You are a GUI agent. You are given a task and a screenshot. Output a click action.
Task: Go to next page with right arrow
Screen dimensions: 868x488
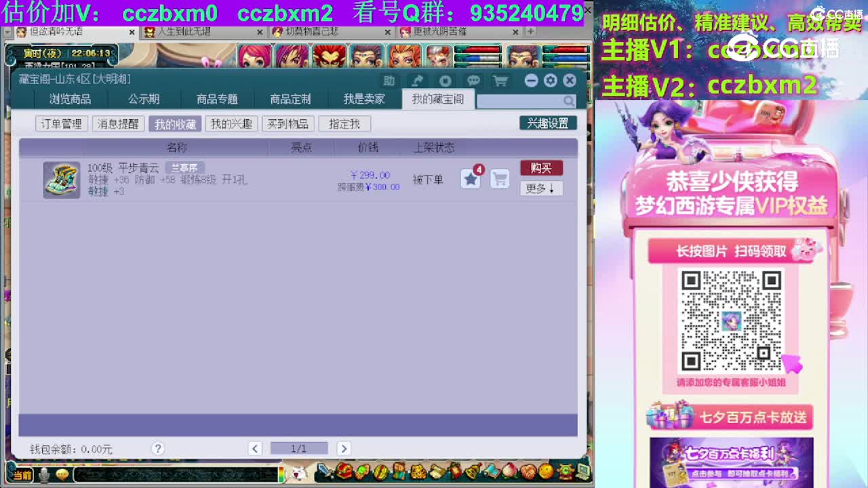coord(344,448)
